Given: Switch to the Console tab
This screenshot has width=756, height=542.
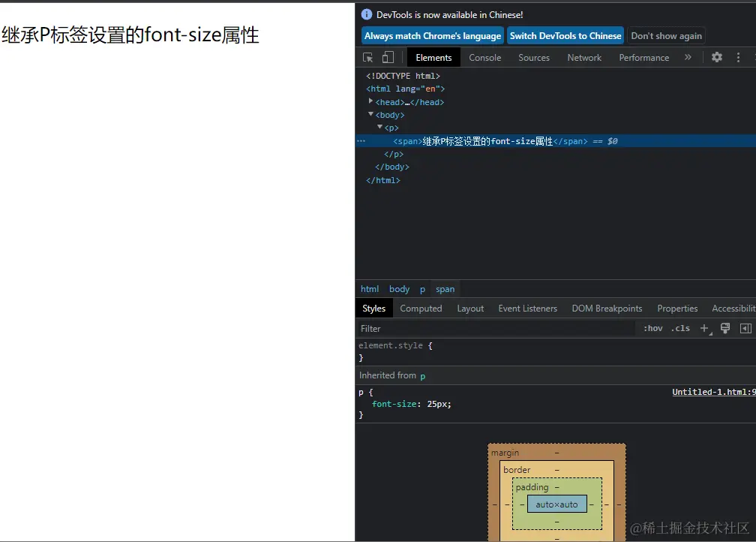Looking at the screenshot, I should click(x=484, y=57).
